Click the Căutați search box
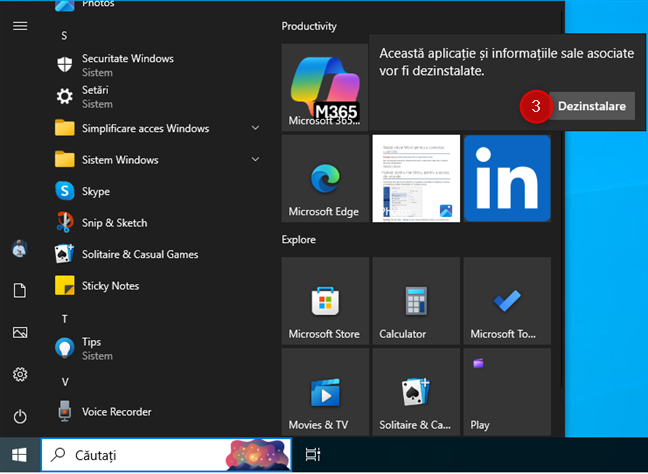Viewport: 648px width, 474px height. pos(166,455)
